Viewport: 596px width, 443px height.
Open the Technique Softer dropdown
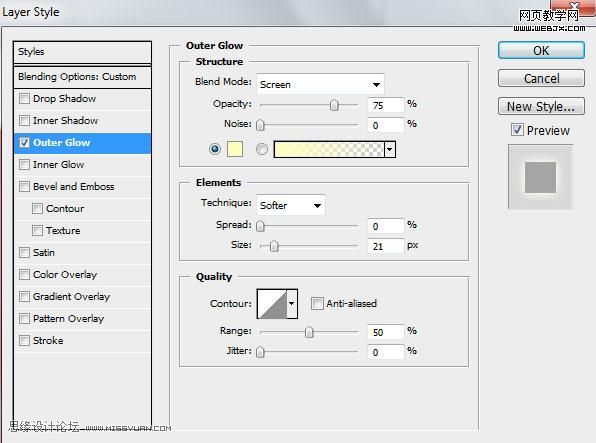[291, 205]
